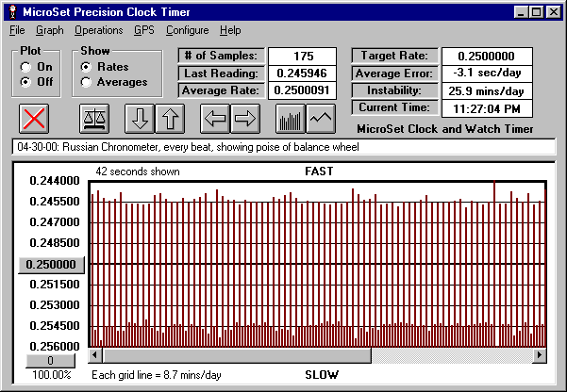Click the 0.253000 axis label
Viewport: 567px width, 392px height.
click(x=55, y=305)
